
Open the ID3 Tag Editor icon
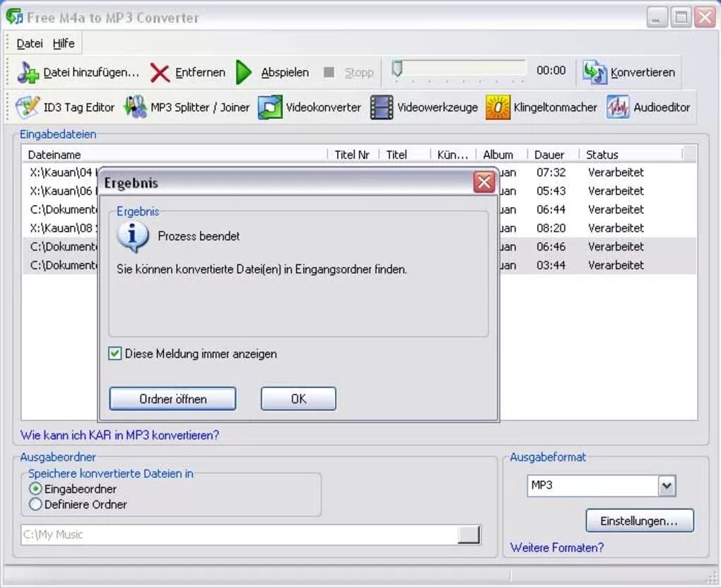pyautogui.click(x=28, y=107)
